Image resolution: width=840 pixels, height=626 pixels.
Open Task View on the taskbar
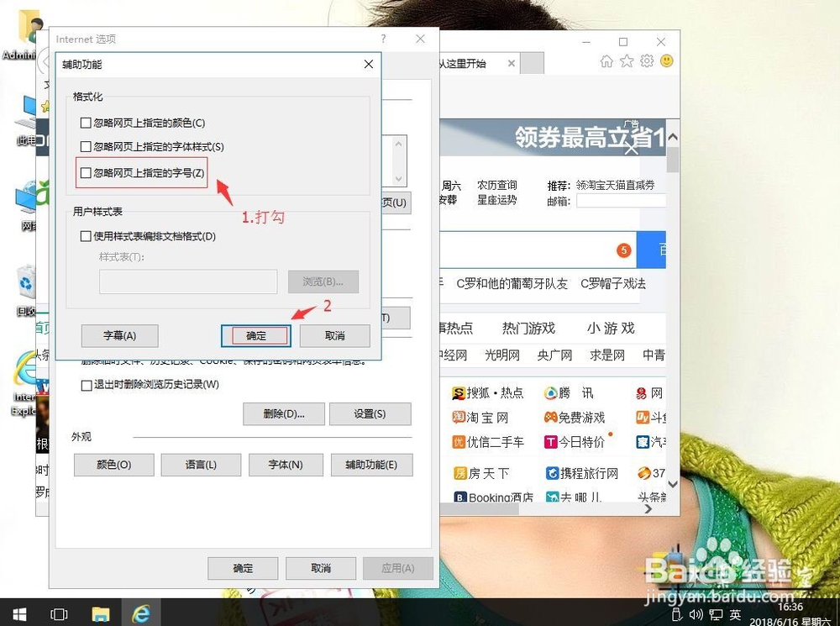(59, 613)
